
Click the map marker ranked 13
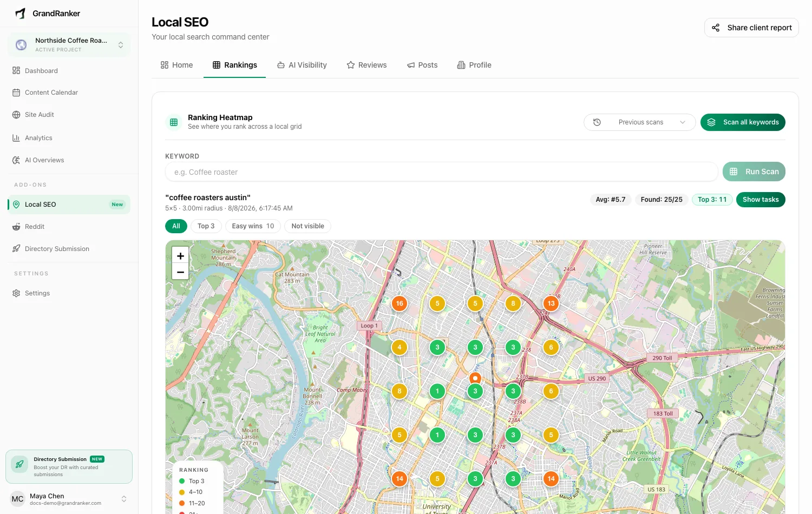pos(551,304)
